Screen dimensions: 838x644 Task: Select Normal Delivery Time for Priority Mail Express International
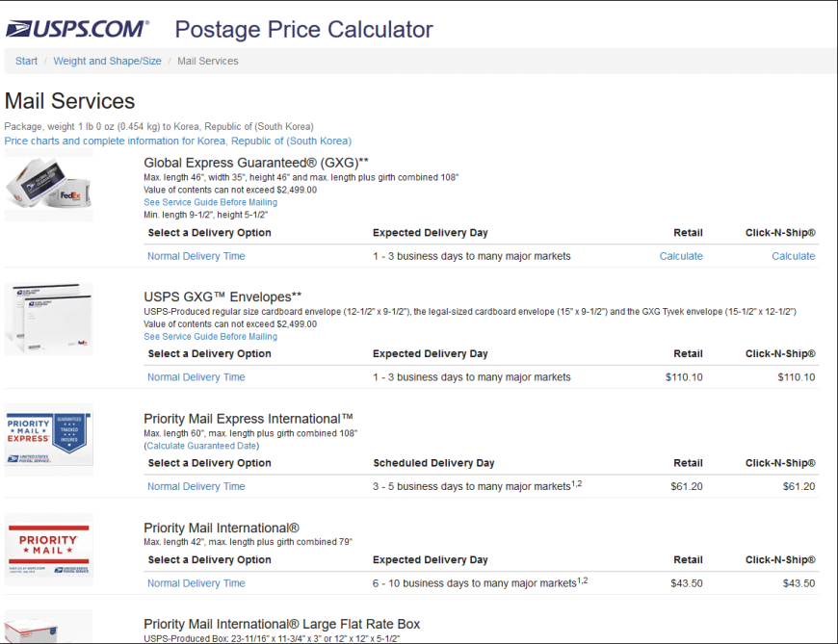[196, 486]
